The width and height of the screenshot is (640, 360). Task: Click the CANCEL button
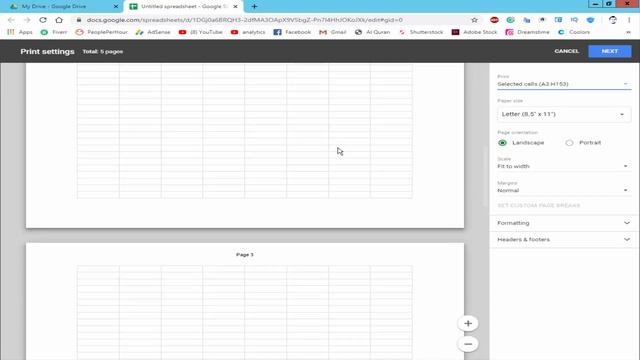[567, 51]
